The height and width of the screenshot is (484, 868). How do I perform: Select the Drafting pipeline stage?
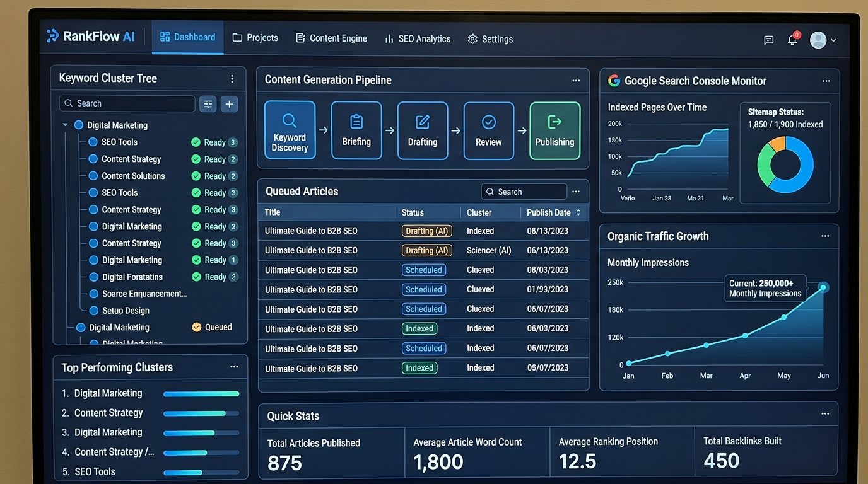(423, 130)
